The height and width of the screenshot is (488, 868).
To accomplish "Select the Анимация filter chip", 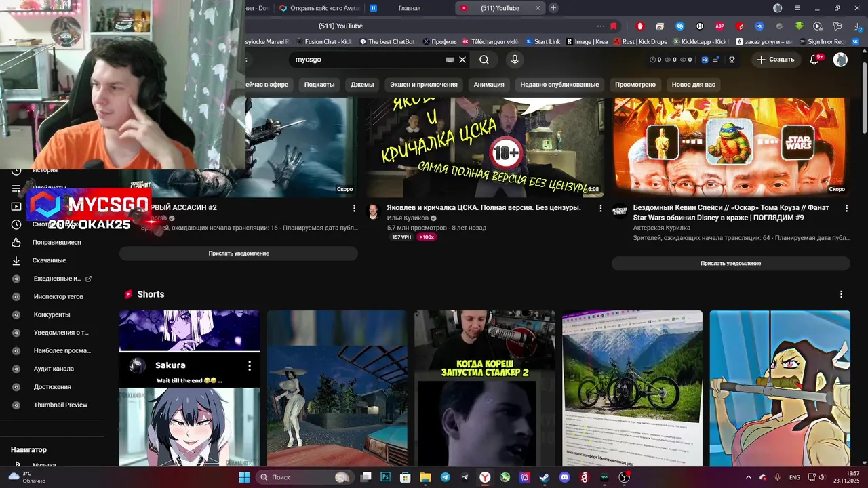I will pos(489,85).
